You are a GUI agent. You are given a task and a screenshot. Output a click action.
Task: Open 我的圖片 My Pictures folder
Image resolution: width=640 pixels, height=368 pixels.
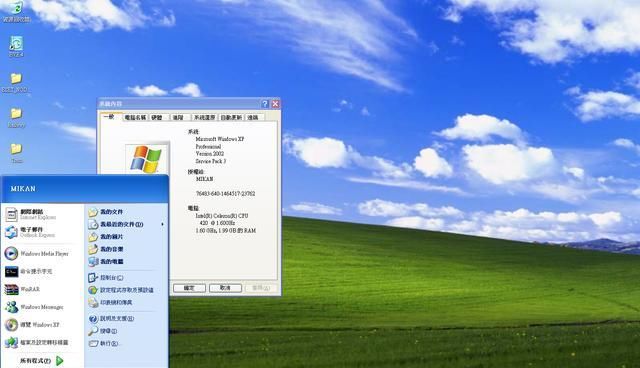(x=106, y=237)
